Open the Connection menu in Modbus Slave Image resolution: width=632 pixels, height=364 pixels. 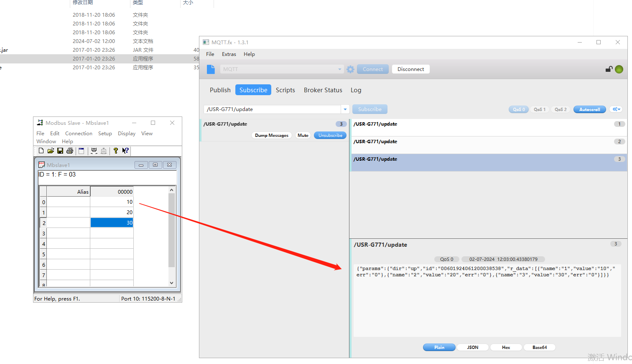click(79, 134)
